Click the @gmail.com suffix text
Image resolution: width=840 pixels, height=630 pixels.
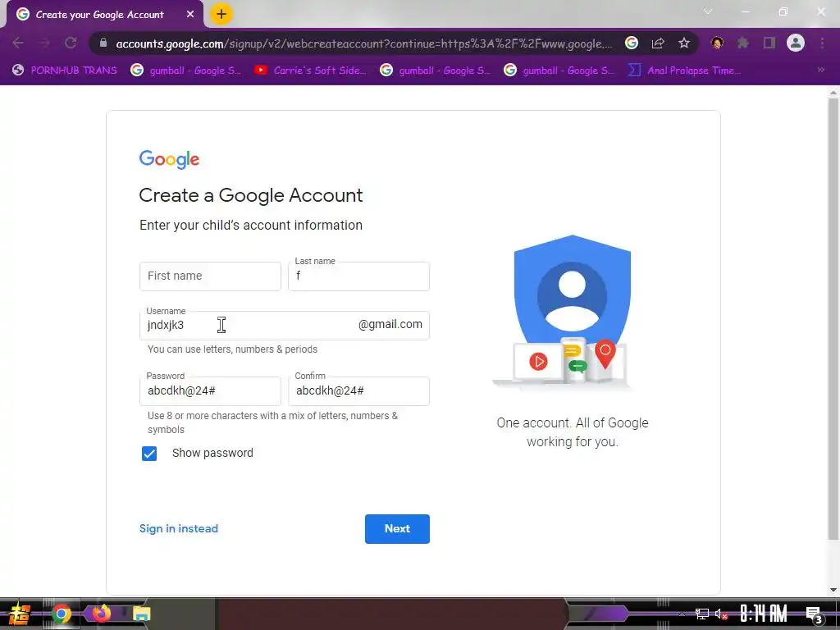[x=390, y=325]
